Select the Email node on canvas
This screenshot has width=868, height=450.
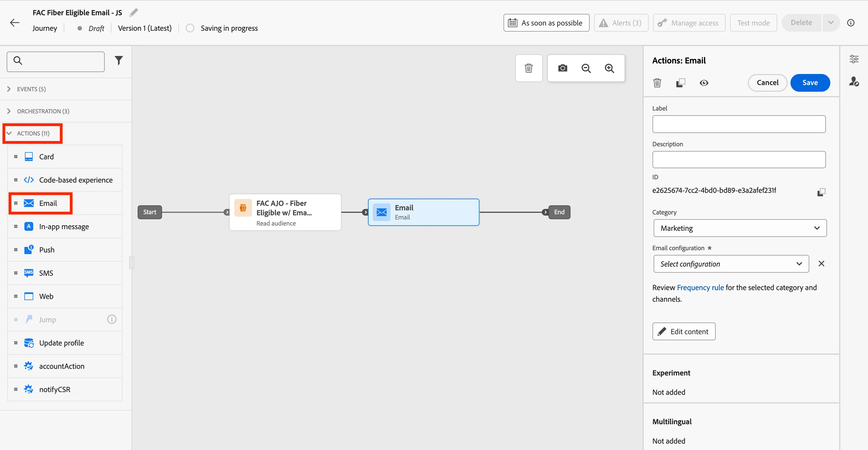coord(423,212)
